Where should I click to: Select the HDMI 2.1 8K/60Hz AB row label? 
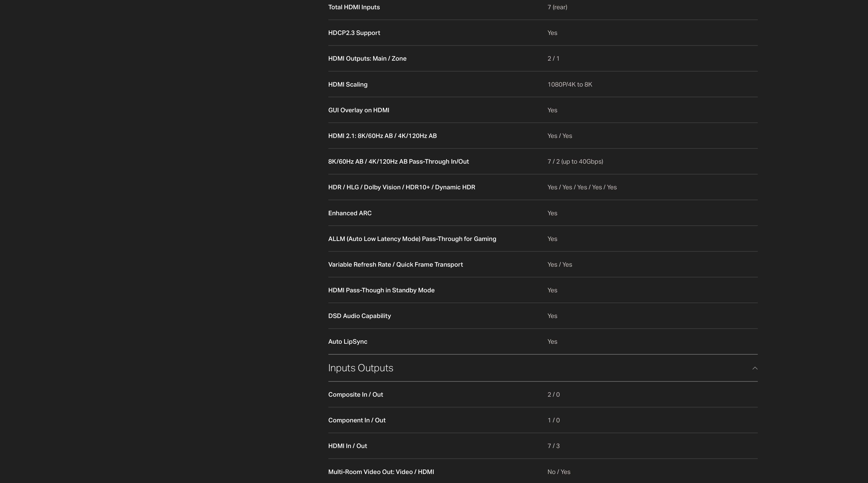coord(382,136)
